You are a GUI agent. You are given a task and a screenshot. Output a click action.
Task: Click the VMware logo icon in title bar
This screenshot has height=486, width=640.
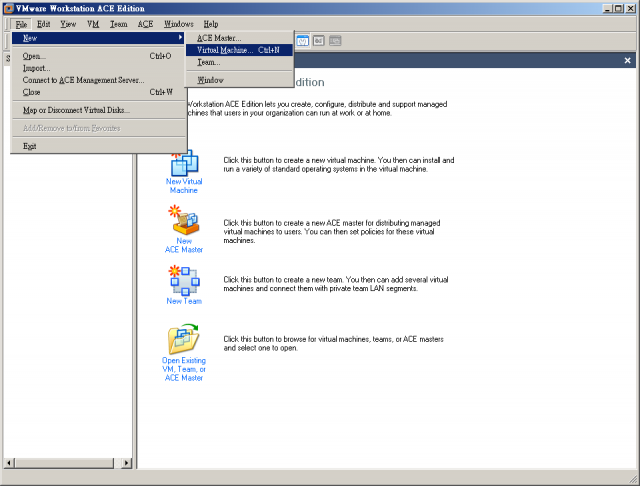[x=8, y=8]
